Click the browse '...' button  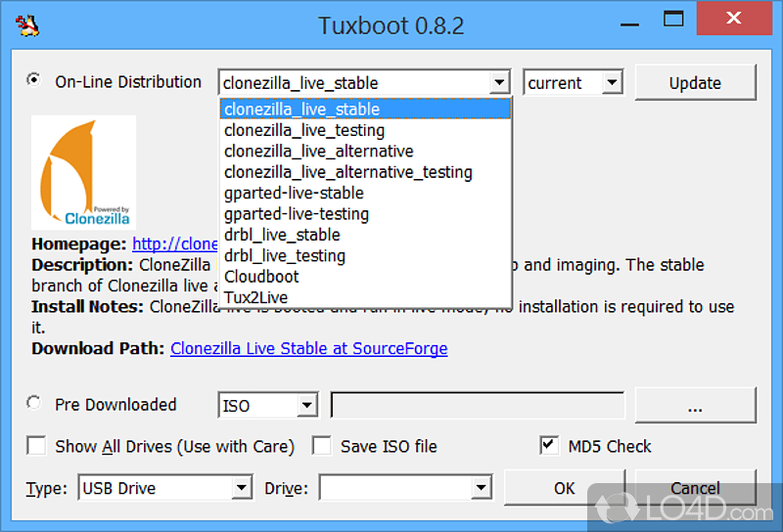coord(695,405)
